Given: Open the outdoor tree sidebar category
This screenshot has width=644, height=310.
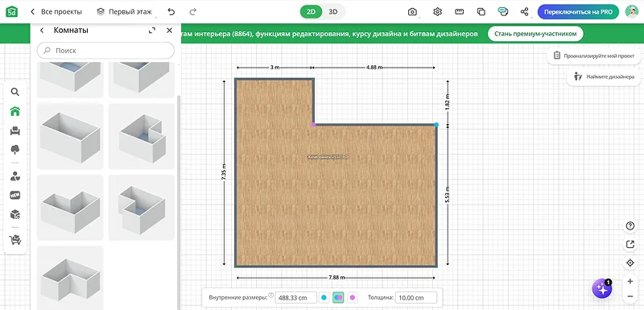Looking at the screenshot, I should 15,150.
